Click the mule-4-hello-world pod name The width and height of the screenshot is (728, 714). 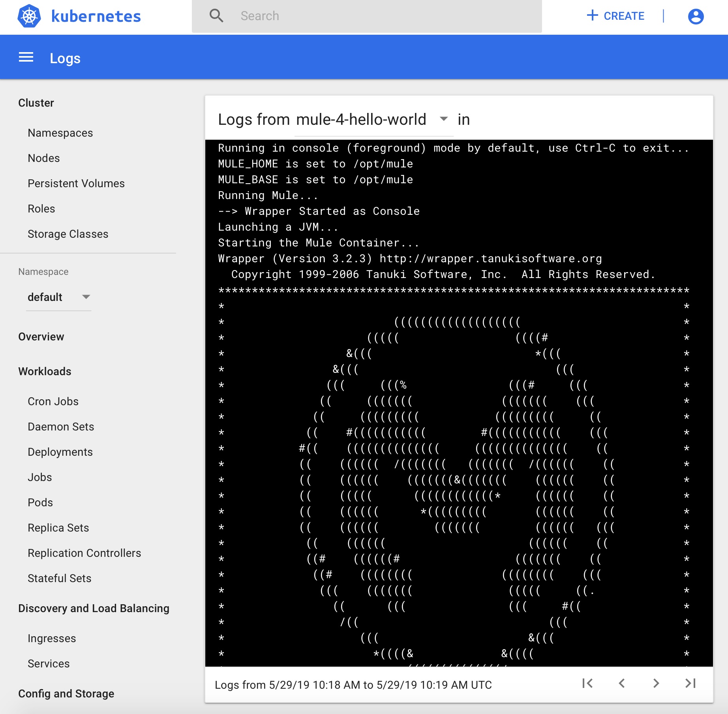tap(361, 119)
